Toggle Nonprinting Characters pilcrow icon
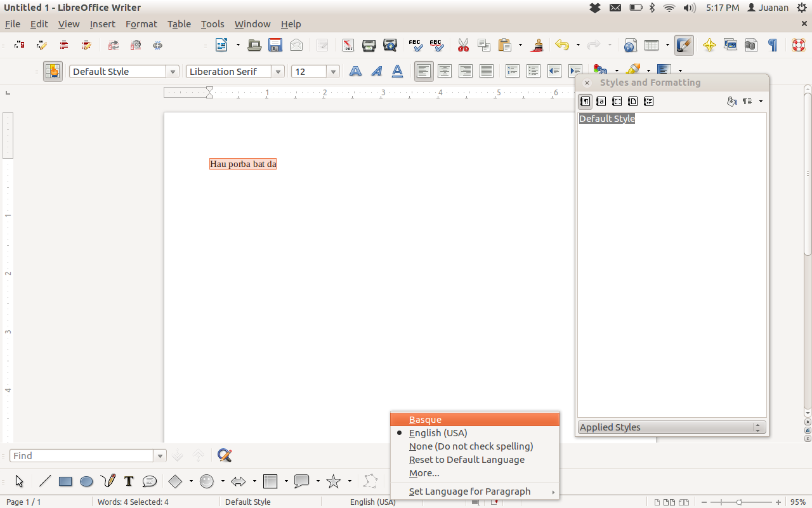Screen dimensions: 812x508 pyautogui.click(x=773, y=45)
